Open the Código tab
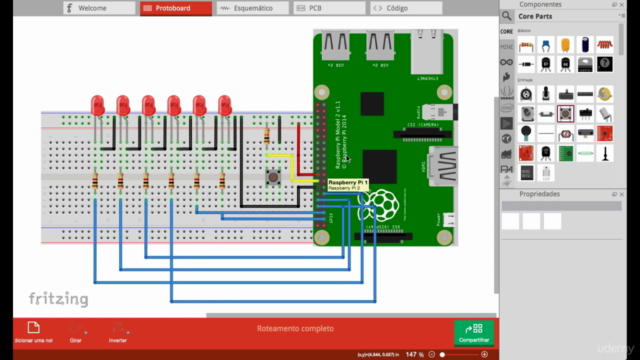The width and height of the screenshot is (640, 360). [x=406, y=8]
